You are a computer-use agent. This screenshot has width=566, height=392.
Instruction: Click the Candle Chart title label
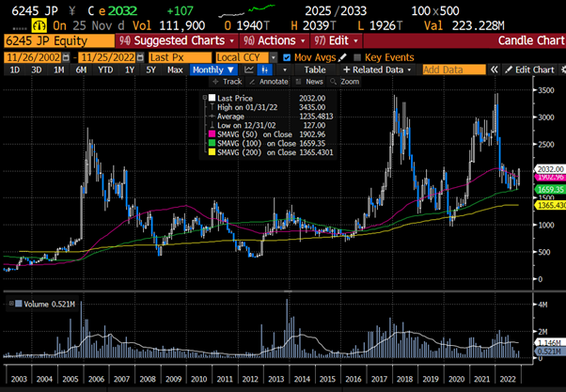point(530,40)
